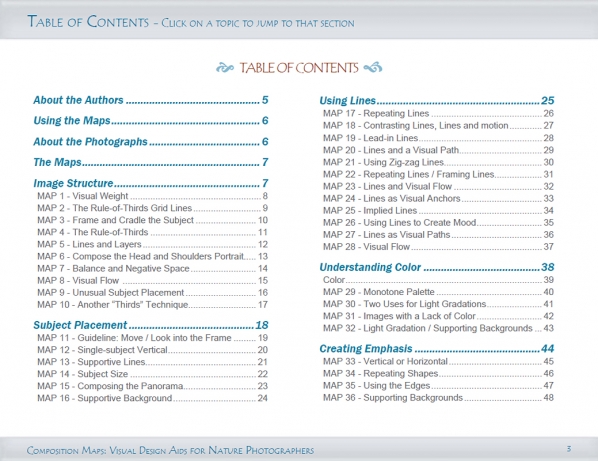
Task: Open MAP 35 Using the Edges entry
Action: (438, 386)
